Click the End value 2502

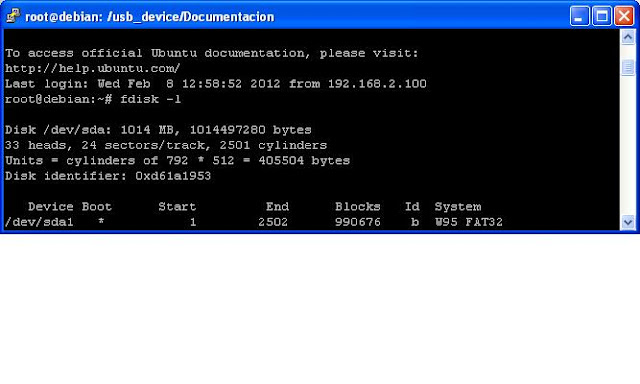pyautogui.click(x=273, y=222)
